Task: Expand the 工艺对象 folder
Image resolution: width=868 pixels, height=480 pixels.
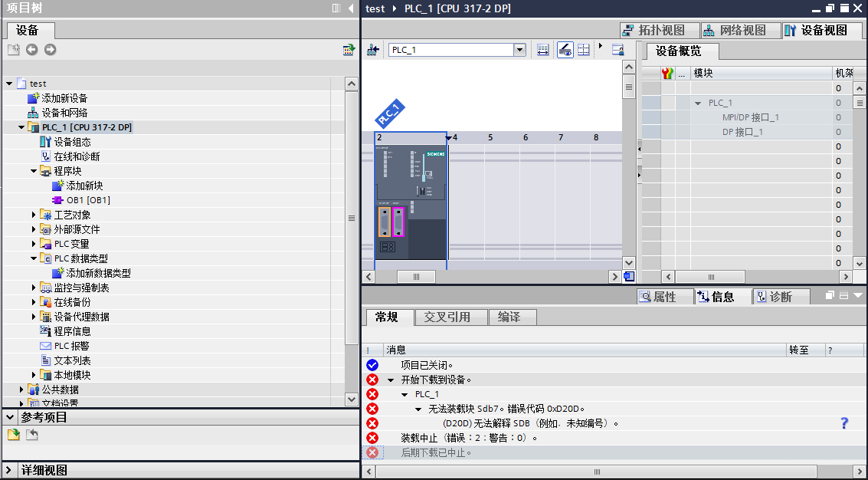Action: point(34,215)
